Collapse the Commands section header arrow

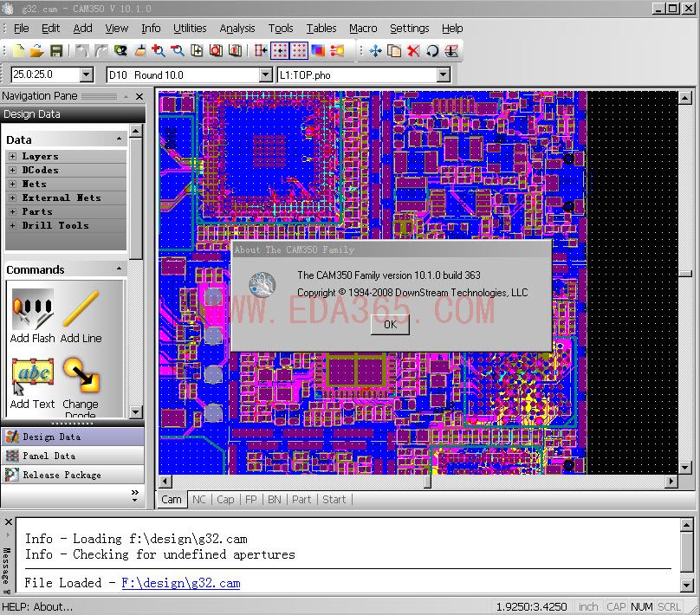coord(120,269)
